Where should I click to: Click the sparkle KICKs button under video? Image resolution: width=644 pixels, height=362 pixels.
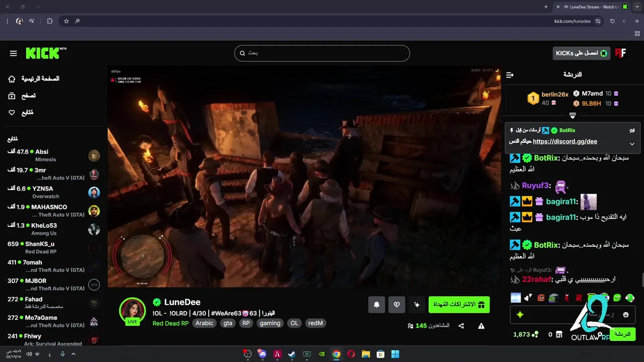pos(417,305)
